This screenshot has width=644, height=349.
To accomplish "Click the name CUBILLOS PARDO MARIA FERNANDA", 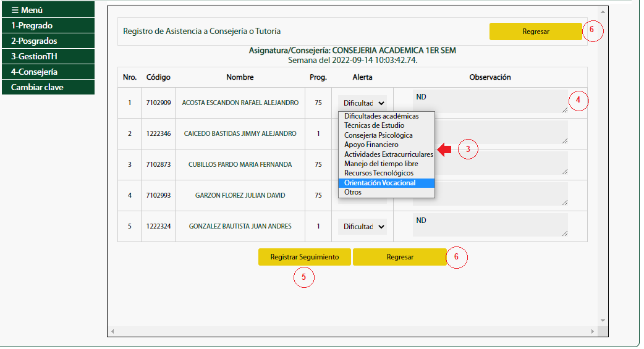I will 240,164.
